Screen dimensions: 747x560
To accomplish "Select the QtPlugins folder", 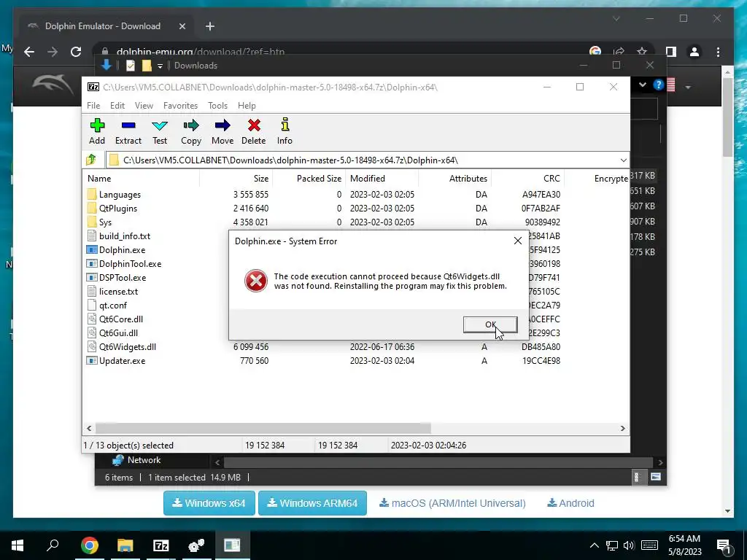I will click(x=117, y=208).
